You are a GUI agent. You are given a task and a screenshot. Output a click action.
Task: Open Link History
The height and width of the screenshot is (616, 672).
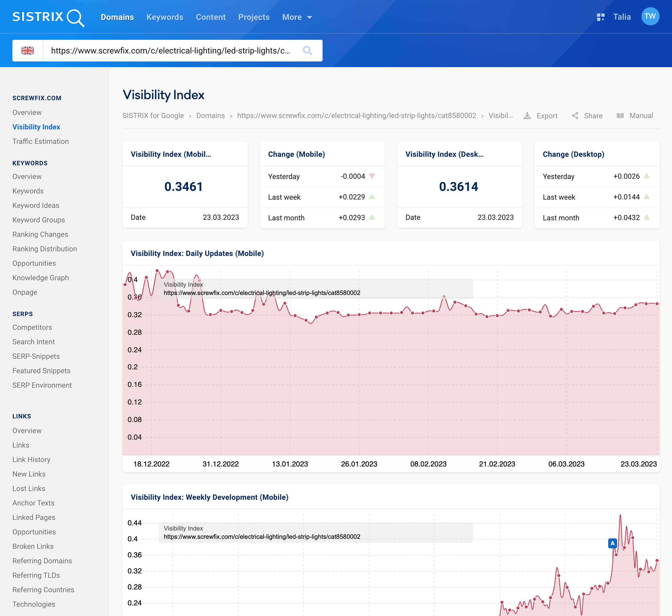tap(31, 460)
